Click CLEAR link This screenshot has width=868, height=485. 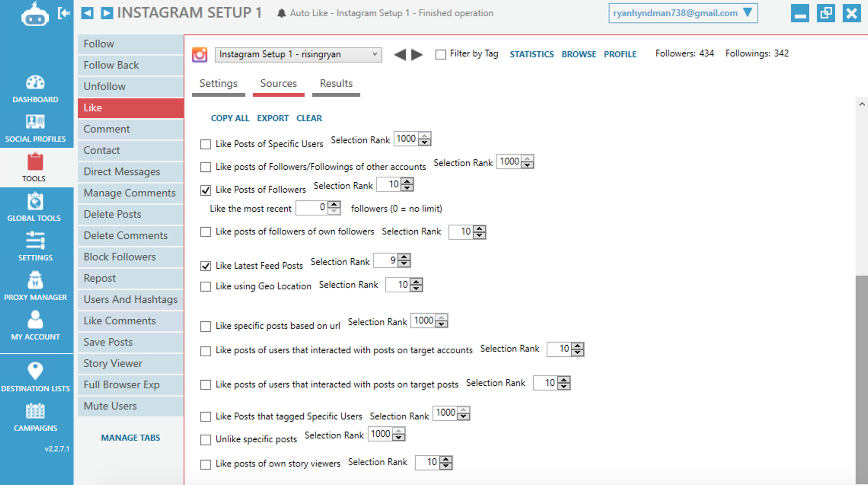tap(309, 118)
